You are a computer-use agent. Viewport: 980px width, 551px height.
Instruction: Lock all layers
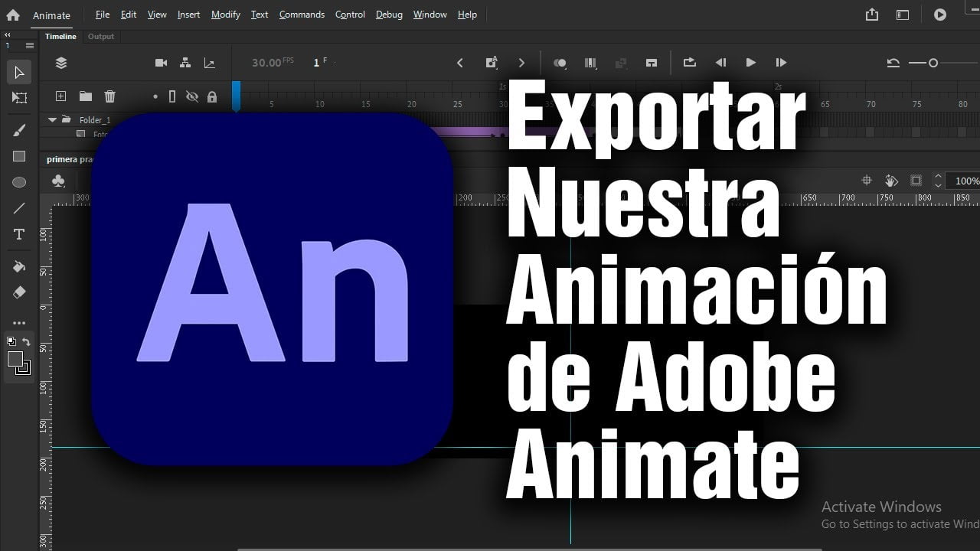click(x=212, y=96)
